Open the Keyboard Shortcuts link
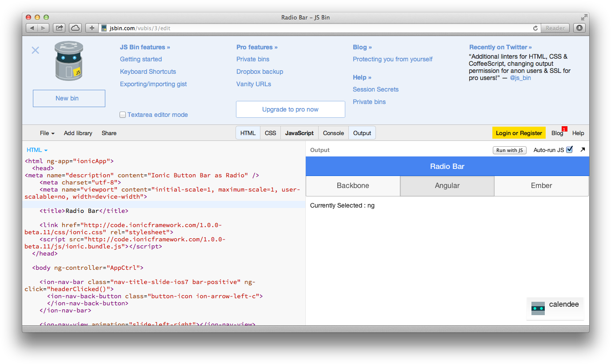Image resolution: width=611 pixels, height=364 pixels. (148, 72)
